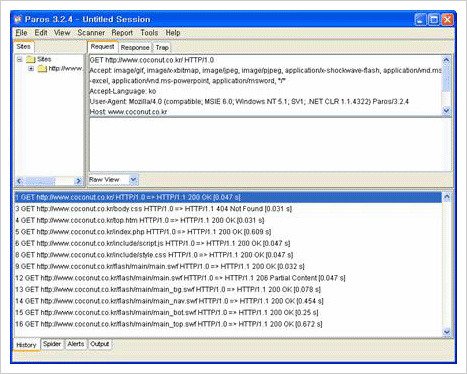467x374 pixels.
Task: Click the User-Agent header line
Action: tap(249, 102)
